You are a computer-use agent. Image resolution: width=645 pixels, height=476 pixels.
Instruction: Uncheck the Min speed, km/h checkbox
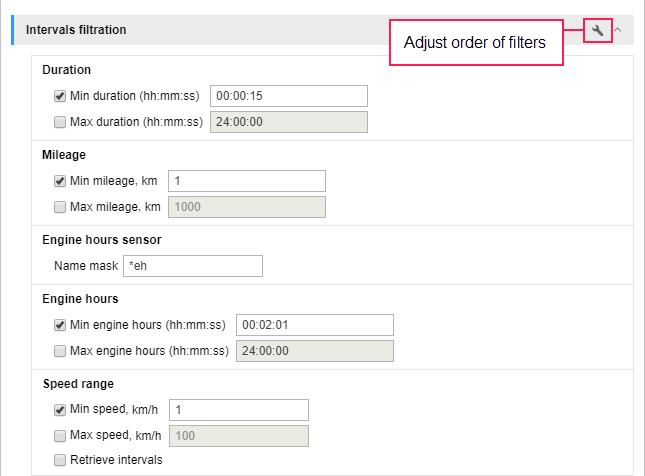[x=60, y=410]
